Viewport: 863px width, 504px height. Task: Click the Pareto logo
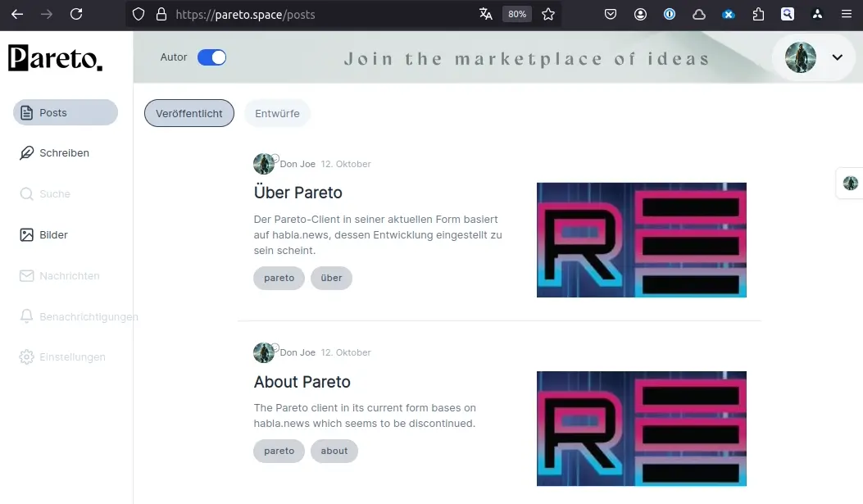55,57
